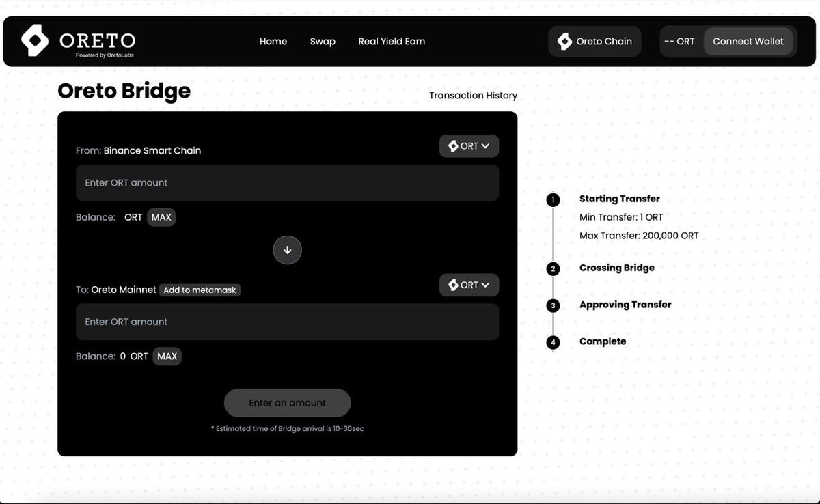Open Real Yield Earn page
This screenshot has width=820, height=504.
point(392,42)
